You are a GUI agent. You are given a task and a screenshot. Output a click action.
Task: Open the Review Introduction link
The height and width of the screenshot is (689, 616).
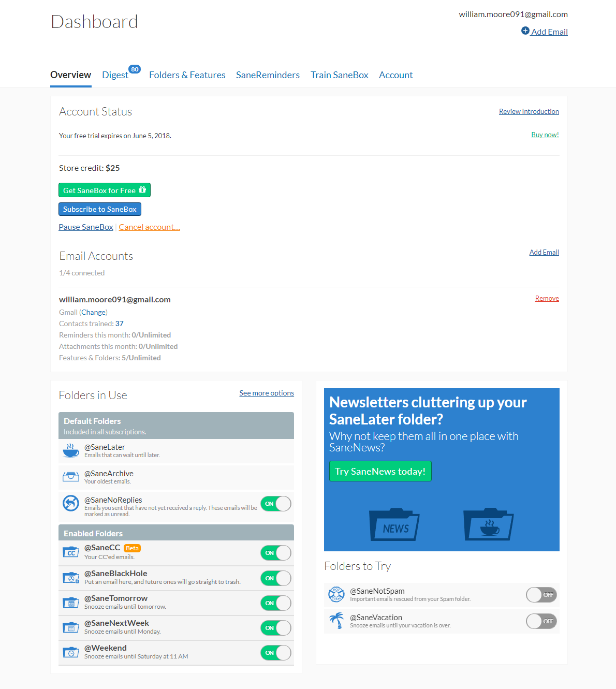click(x=529, y=111)
